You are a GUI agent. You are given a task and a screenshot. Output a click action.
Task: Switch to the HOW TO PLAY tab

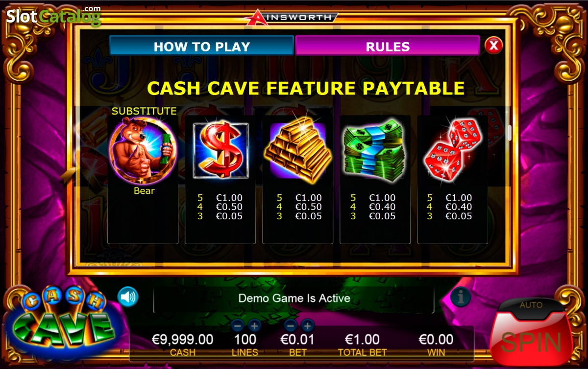(202, 46)
